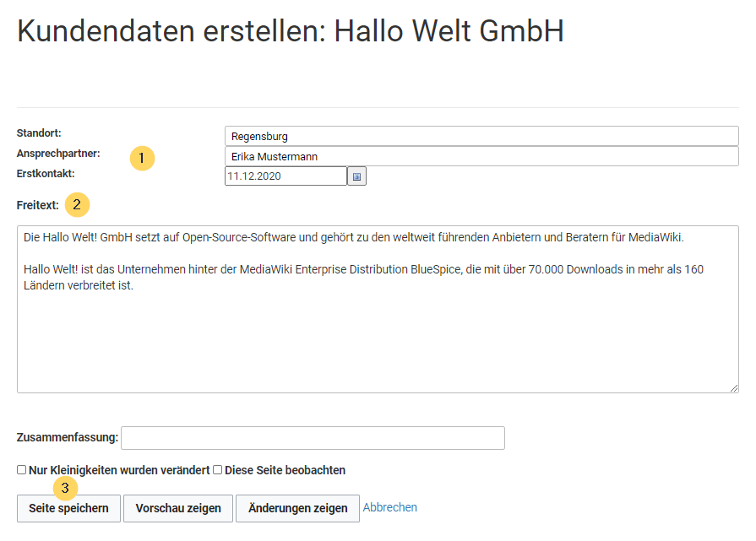Click the 'Zusammenfassung:' label
The image size is (756, 541).
(x=68, y=437)
